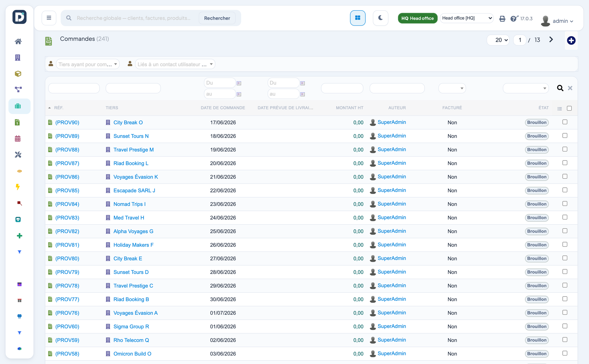
Task: Open column selector list icon
Action: click(x=560, y=109)
